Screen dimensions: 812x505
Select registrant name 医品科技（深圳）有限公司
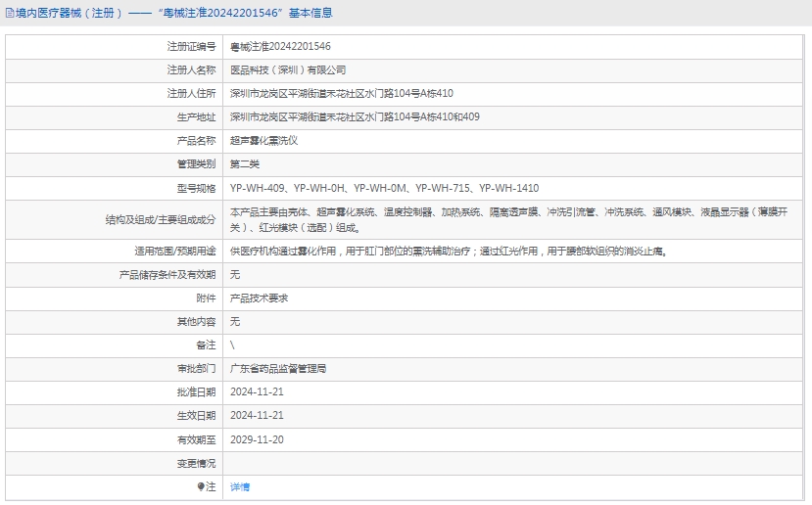pos(288,69)
